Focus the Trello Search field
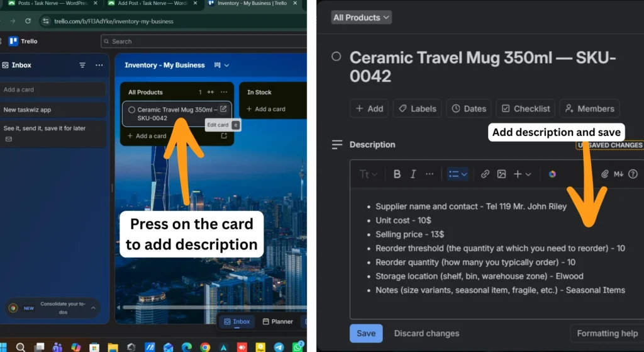This screenshot has width=644, height=352. (x=204, y=41)
